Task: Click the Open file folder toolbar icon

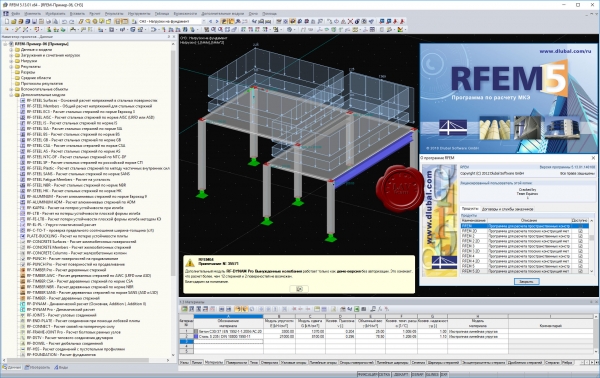Action: (13, 21)
